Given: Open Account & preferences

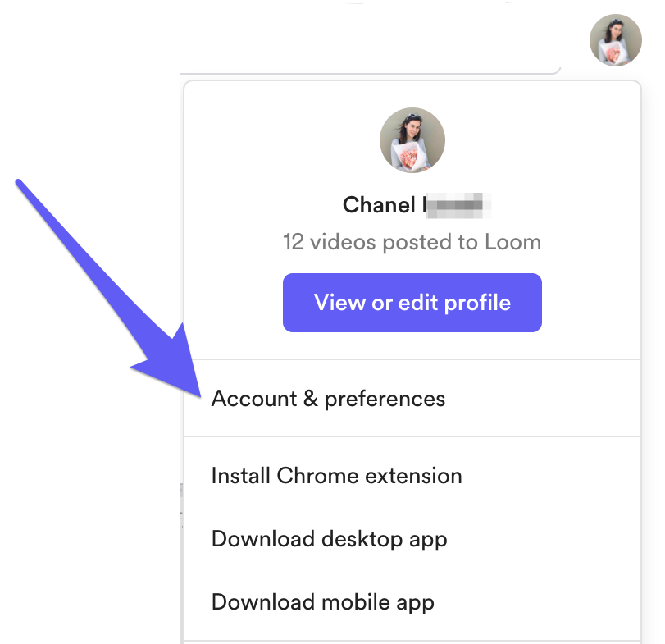Looking at the screenshot, I should (328, 399).
